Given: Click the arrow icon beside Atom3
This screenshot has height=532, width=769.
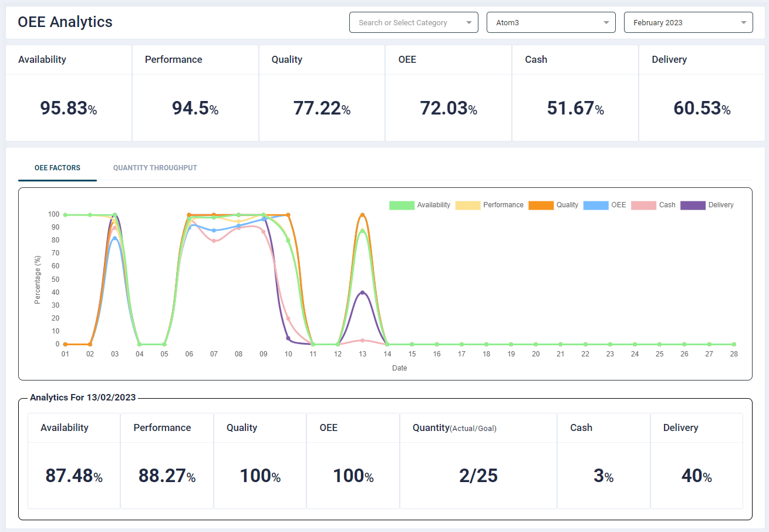Looking at the screenshot, I should pyautogui.click(x=606, y=23).
